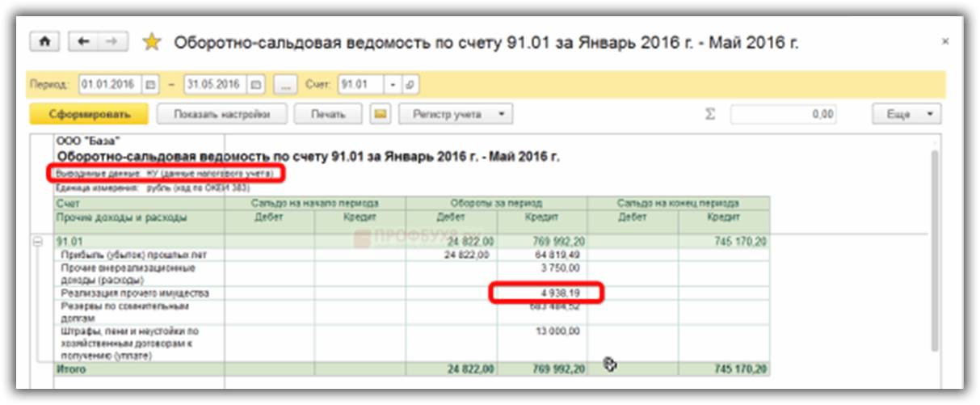Open the account 91.01 form icon
This screenshot has width=980, height=405.
pyautogui.click(x=410, y=84)
